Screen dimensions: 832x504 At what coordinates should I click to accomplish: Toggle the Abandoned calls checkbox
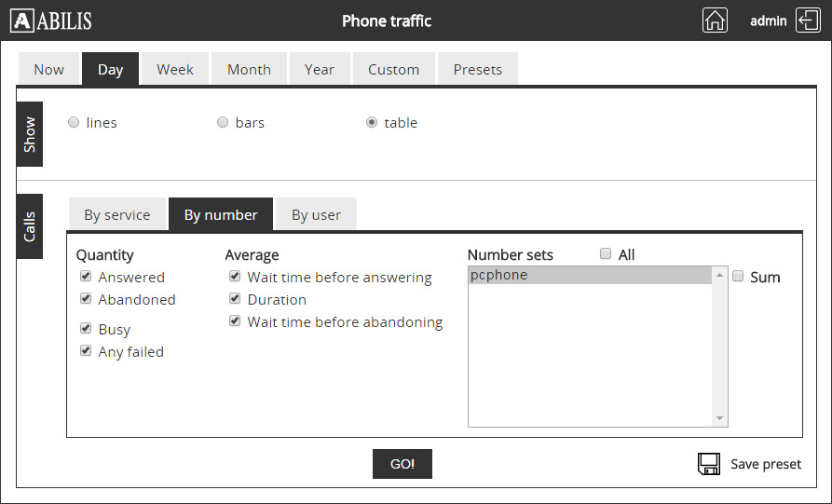pos(86,299)
